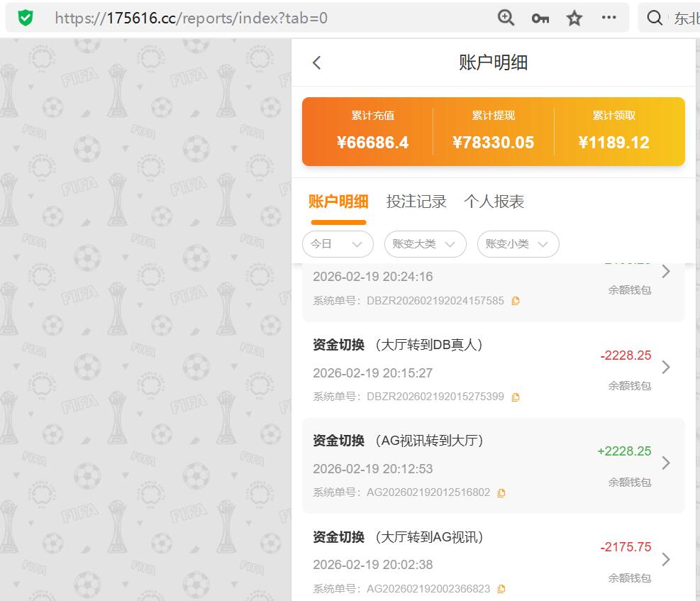Open the 今日 date filter dropdown
This screenshot has height=601, width=700.
[338, 243]
